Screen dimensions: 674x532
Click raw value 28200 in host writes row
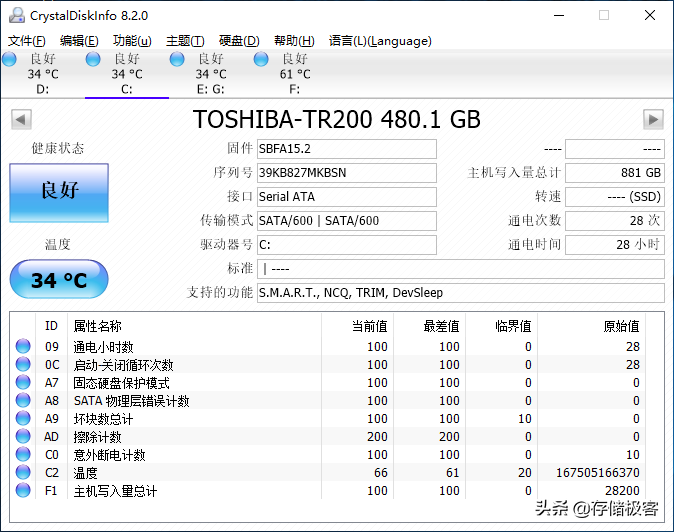tap(622, 491)
